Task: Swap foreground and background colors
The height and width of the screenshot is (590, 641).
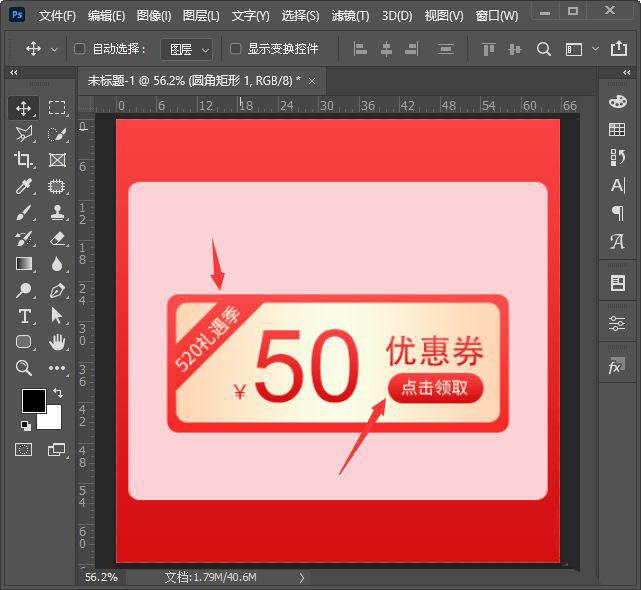Action: (x=57, y=393)
